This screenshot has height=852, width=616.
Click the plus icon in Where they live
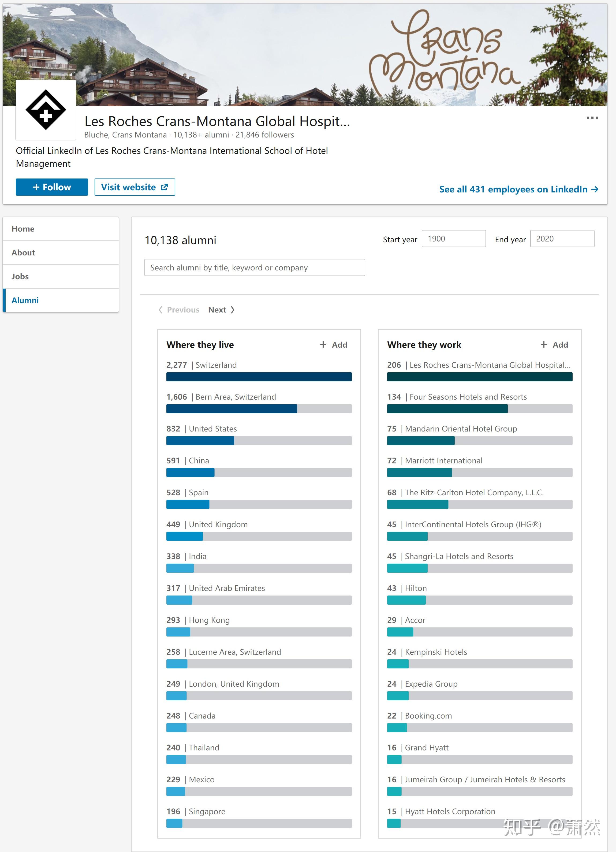(x=323, y=344)
